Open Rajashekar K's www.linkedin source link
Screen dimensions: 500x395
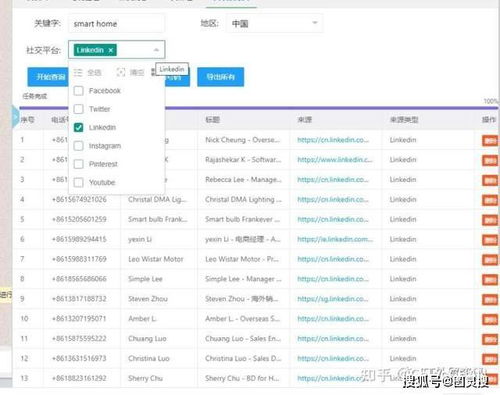pyautogui.click(x=335, y=160)
